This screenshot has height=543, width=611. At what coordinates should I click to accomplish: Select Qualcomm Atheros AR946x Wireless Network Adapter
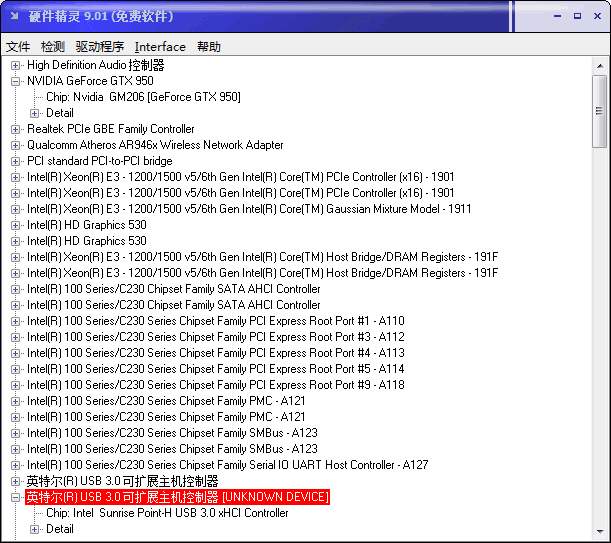(x=155, y=145)
